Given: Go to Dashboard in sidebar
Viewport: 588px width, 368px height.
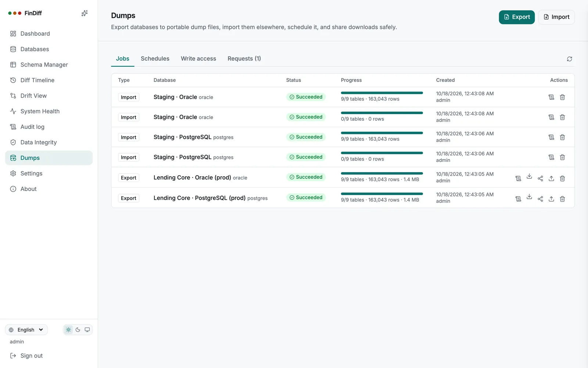Looking at the screenshot, I should tap(49, 33).
